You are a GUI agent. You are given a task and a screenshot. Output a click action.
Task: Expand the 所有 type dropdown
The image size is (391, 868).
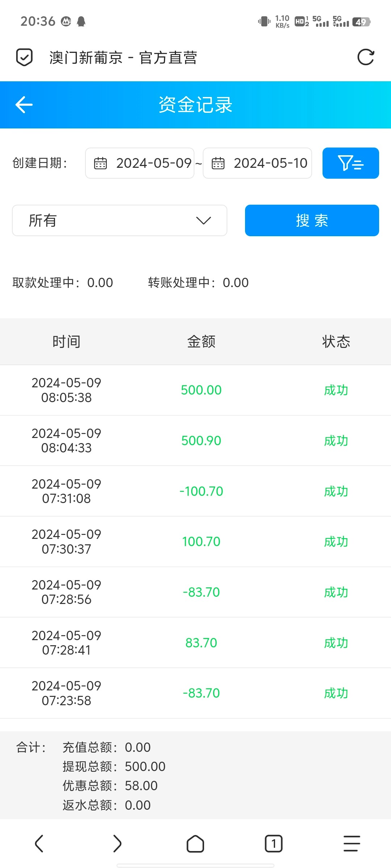[119, 221]
